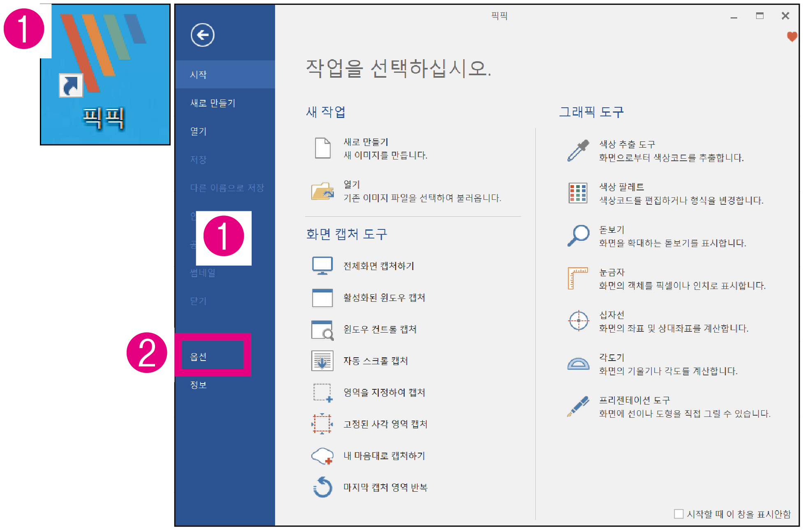Click the 프리젠테이션 도구 title text
The image size is (803, 532).
634,400
